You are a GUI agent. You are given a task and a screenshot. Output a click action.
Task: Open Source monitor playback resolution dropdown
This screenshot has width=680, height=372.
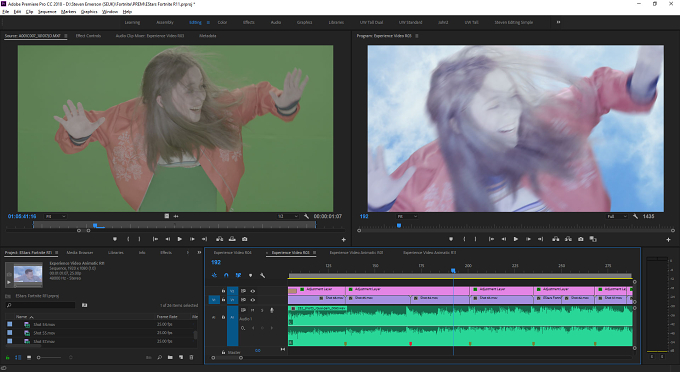click(288, 216)
